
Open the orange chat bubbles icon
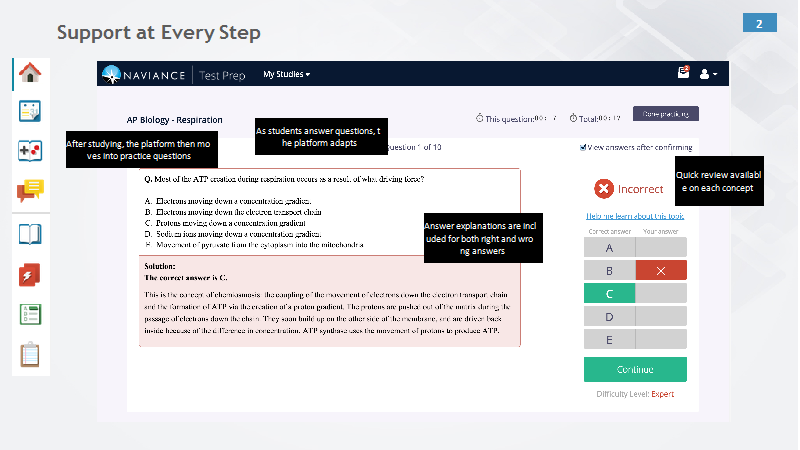pos(30,191)
